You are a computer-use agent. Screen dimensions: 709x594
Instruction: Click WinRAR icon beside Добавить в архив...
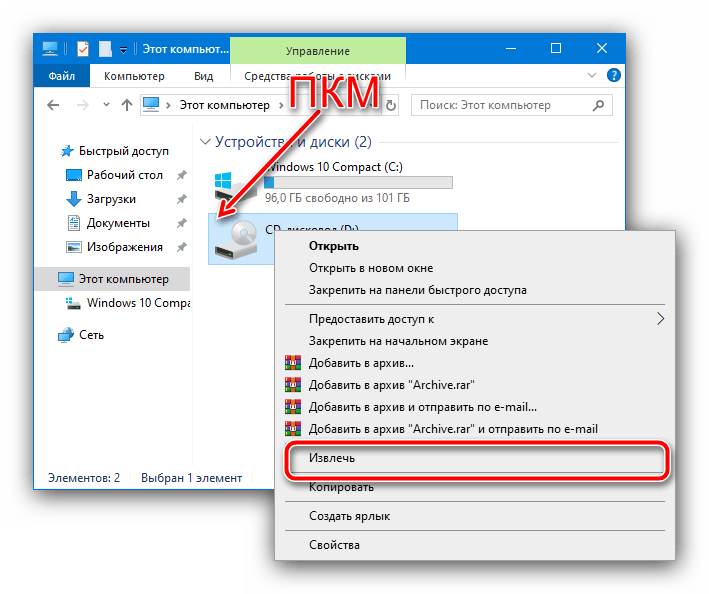(x=293, y=363)
